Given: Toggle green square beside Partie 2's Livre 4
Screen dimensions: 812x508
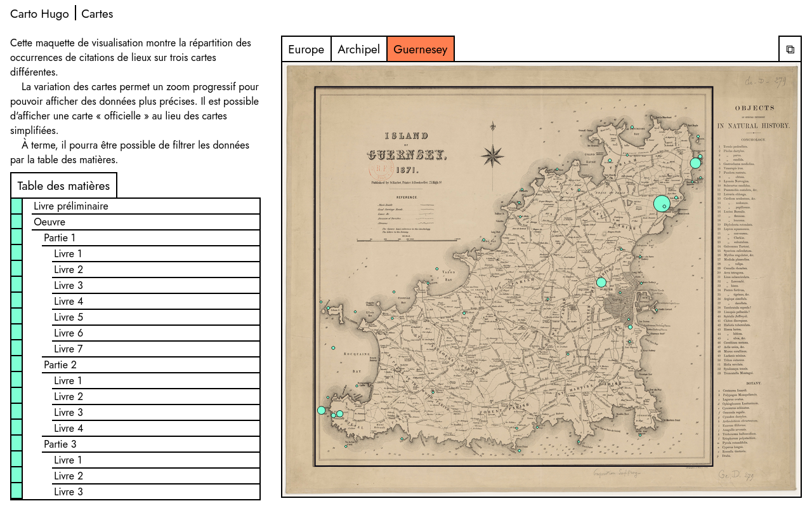Looking at the screenshot, I should pyautogui.click(x=16, y=428).
